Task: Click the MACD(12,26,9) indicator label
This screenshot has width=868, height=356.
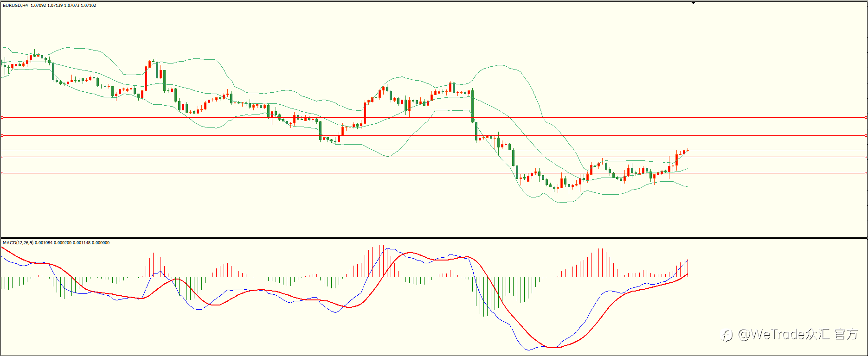Action: tap(18, 243)
